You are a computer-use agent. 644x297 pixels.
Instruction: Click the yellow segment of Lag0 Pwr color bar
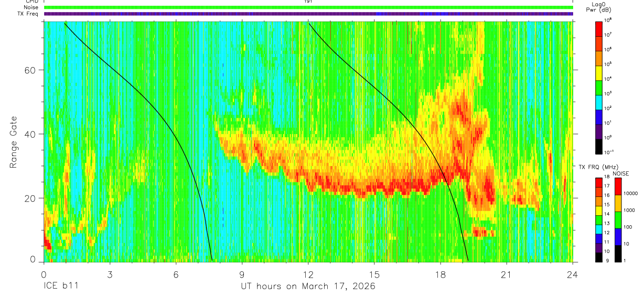click(x=599, y=72)
